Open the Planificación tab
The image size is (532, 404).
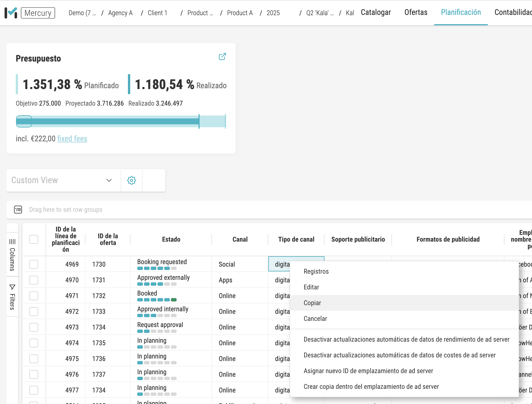pos(461,12)
